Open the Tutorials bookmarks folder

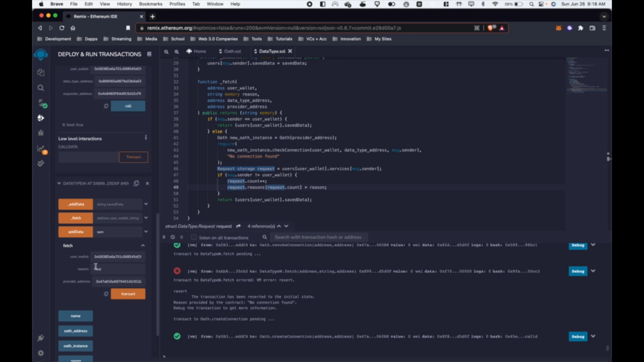coord(280,39)
